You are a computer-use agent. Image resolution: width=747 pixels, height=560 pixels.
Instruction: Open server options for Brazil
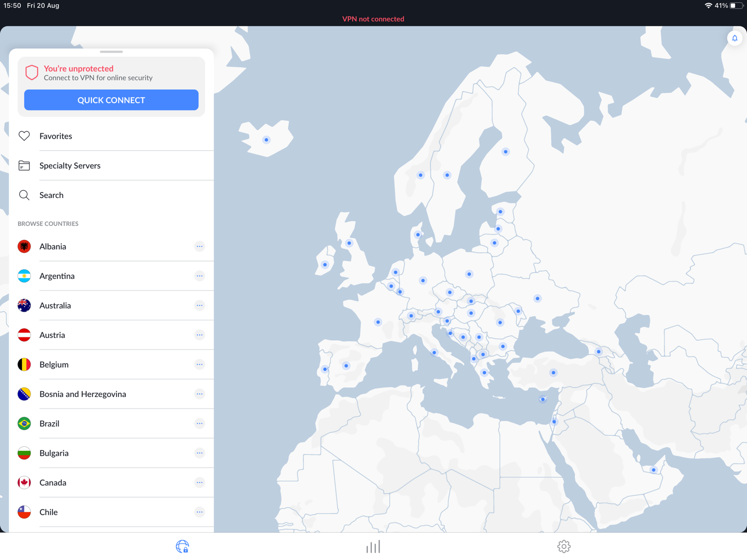(200, 423)
